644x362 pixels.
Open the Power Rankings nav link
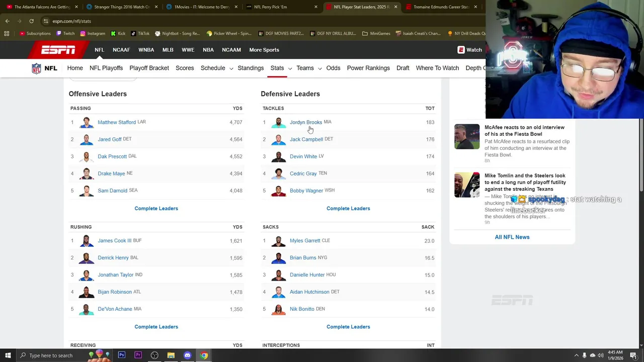tap(368, 68)
